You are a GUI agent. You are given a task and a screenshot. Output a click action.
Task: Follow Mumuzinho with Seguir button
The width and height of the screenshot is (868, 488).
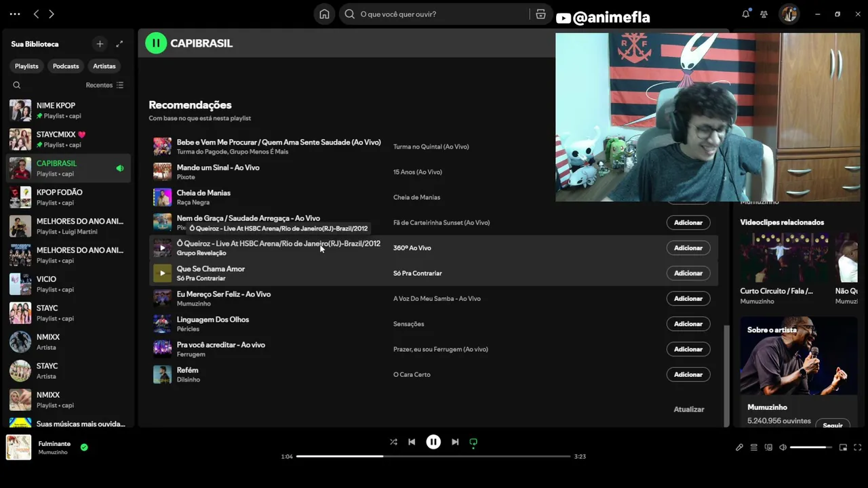click(x=833, y=425)
